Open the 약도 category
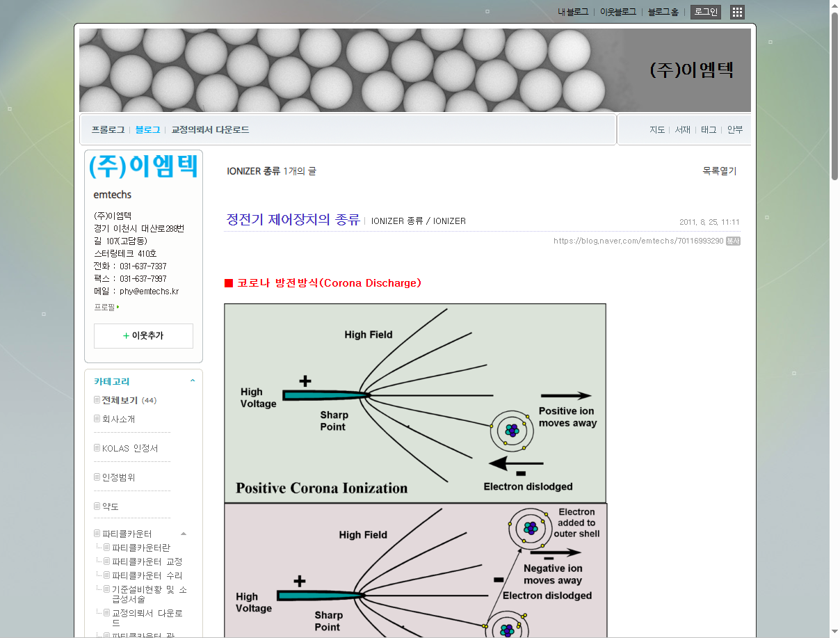This screenshot has height=638, width=840. coord(111,507)
